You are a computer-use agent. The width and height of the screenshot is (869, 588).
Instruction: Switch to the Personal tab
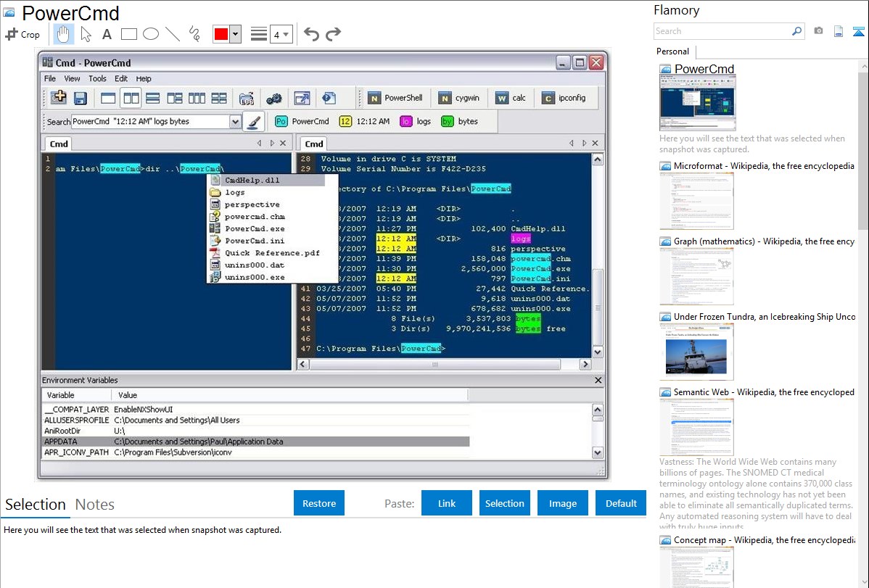click(x=672, y=51)
